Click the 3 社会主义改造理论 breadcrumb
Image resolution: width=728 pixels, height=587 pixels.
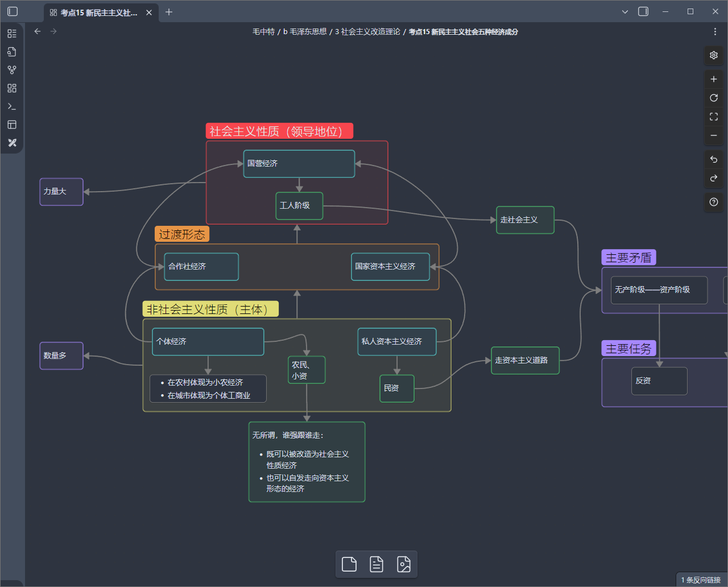coord(367,32)
